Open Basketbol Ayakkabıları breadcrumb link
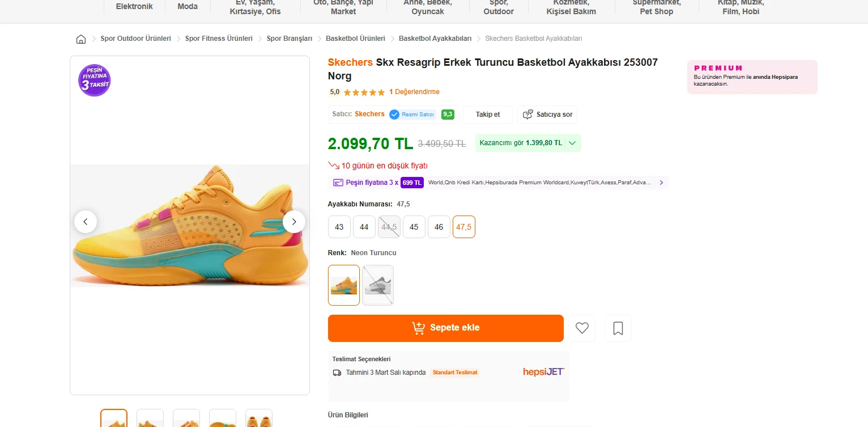The image size is (868, 427). tap(435, 39)
